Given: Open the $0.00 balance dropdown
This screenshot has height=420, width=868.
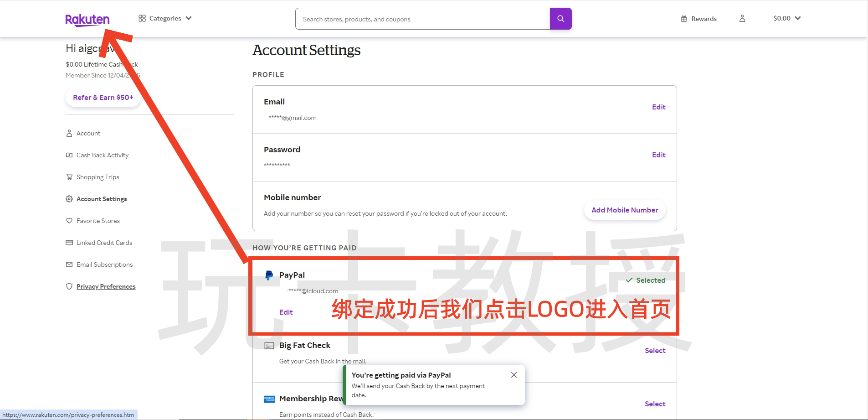Looking at the screenshot, I should (x=786, y=18).
